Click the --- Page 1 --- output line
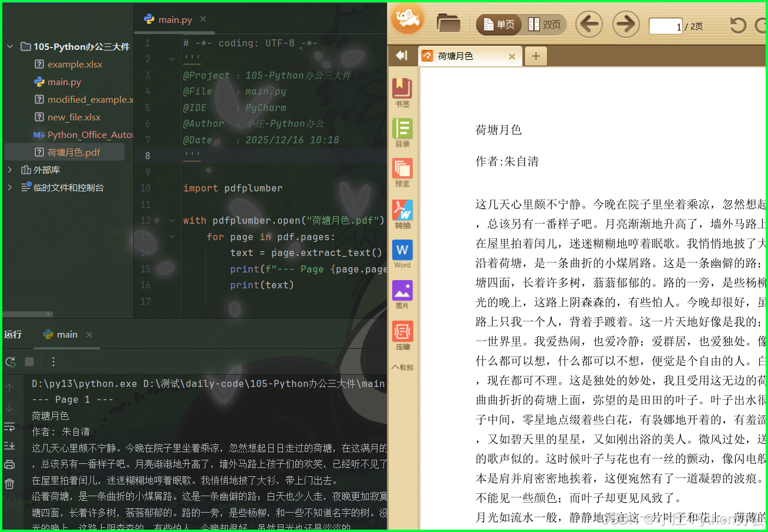The height and width of the screenshot is (532, 768). pyautogui.click(x=72, y=399)
